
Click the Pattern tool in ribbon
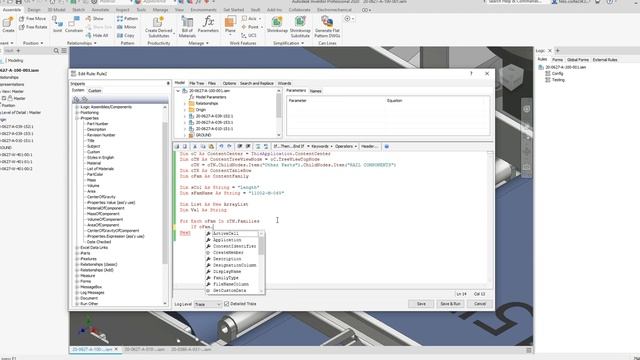[x=127, y=19]
